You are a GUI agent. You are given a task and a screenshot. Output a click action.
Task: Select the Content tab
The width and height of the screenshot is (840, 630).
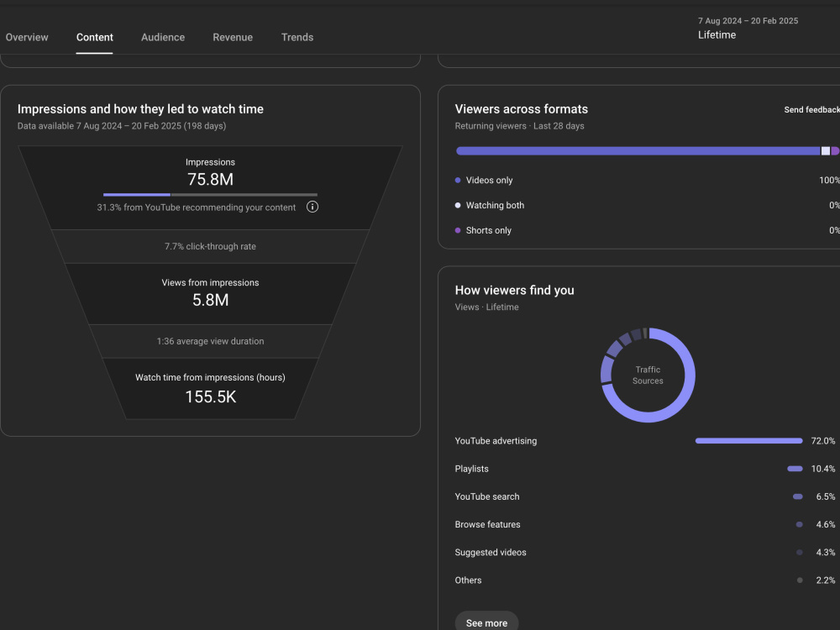(x=94, y=37)
